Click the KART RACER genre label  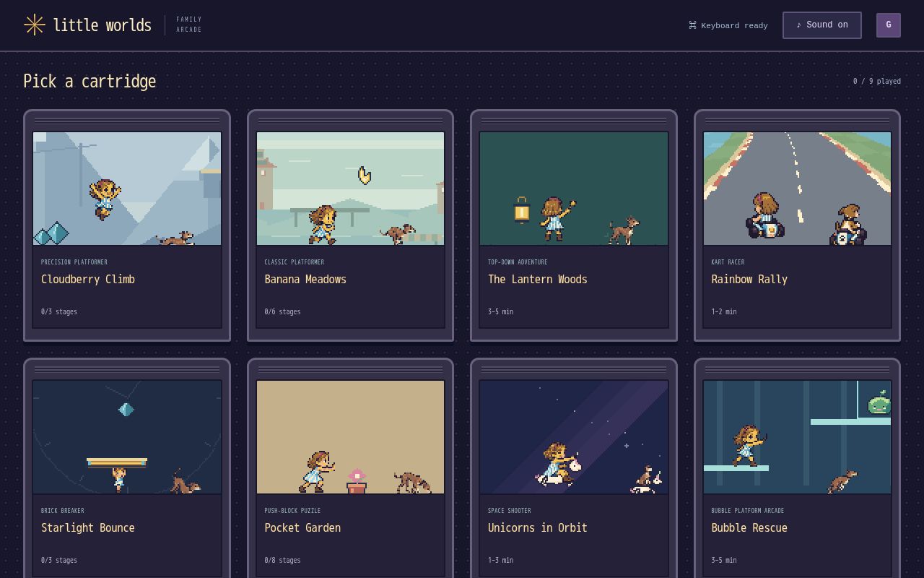click(x=728, y=262)
